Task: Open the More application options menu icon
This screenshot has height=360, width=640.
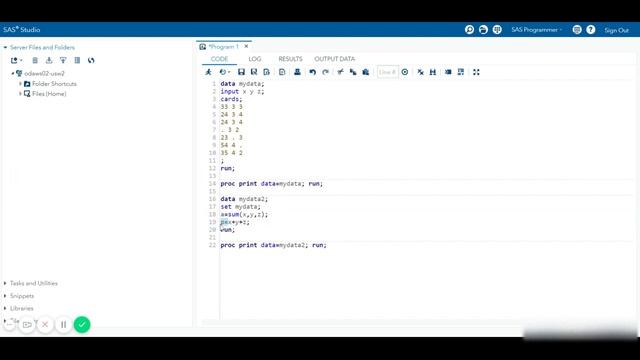Action: 577,30
